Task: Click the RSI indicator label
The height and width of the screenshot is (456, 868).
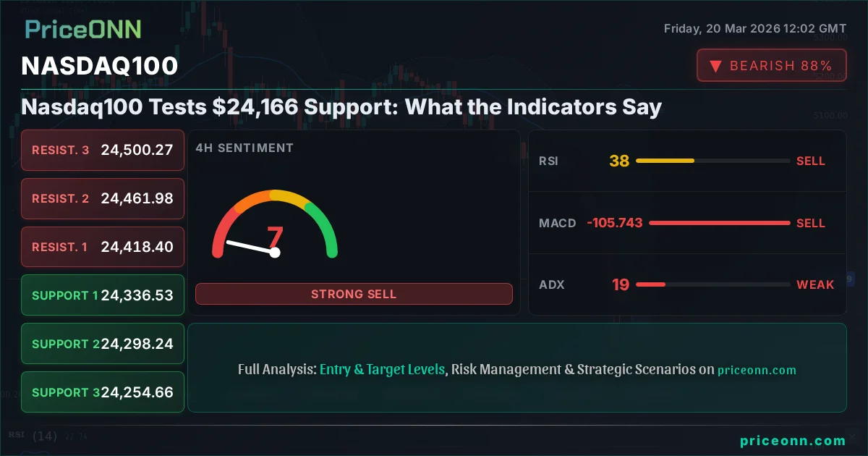Action: (549, 161)
